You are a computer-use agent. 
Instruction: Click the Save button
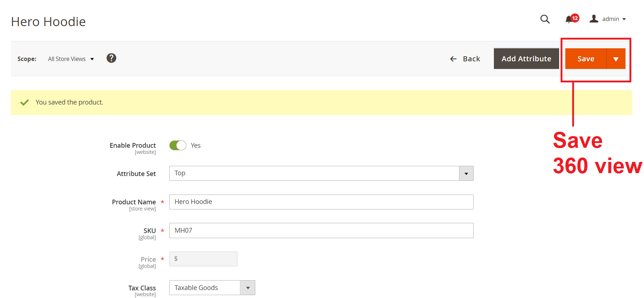click(586, 59)
